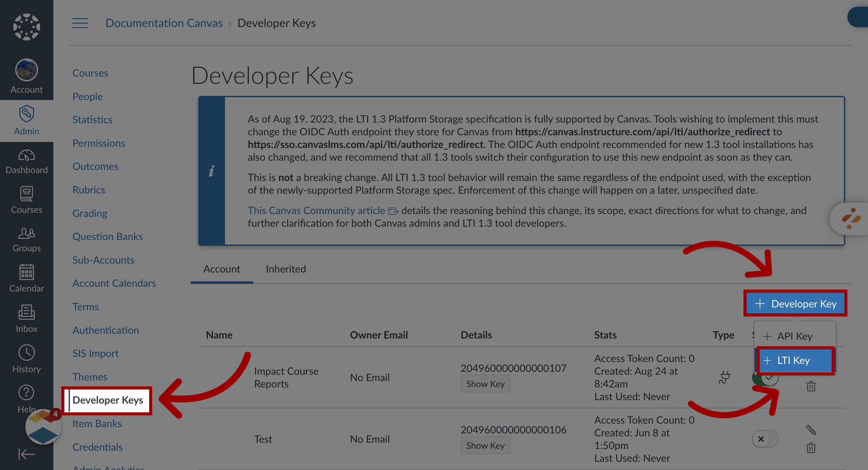Open Courses in the admin menu
The width and height of the screenshot is (868, 470).
pyautogui.click(x=90, y=73)
